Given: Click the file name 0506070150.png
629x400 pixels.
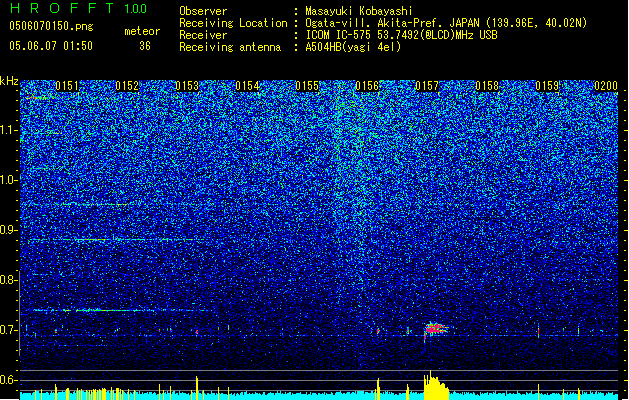Looking at the screenshot, I should coord(51,26).
